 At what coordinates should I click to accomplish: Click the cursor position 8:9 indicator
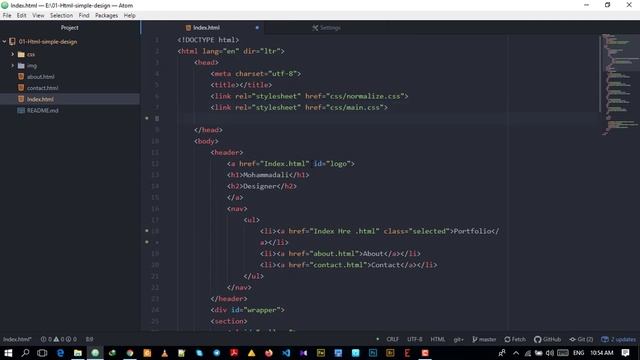tap(89, 339)
